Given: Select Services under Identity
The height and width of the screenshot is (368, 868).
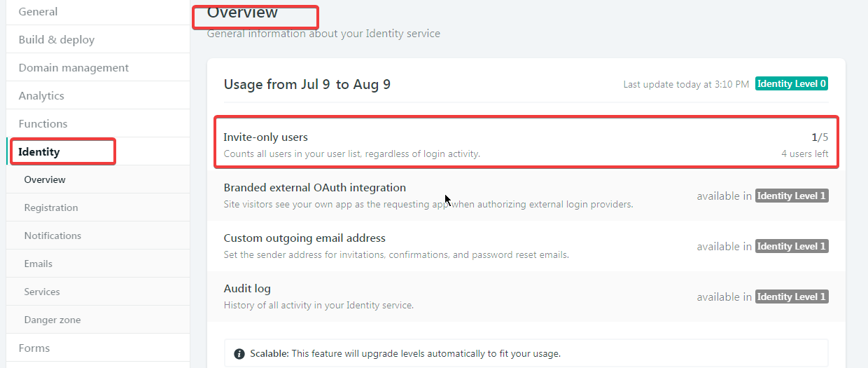Looking at the screenshot, I should (42, 292).
